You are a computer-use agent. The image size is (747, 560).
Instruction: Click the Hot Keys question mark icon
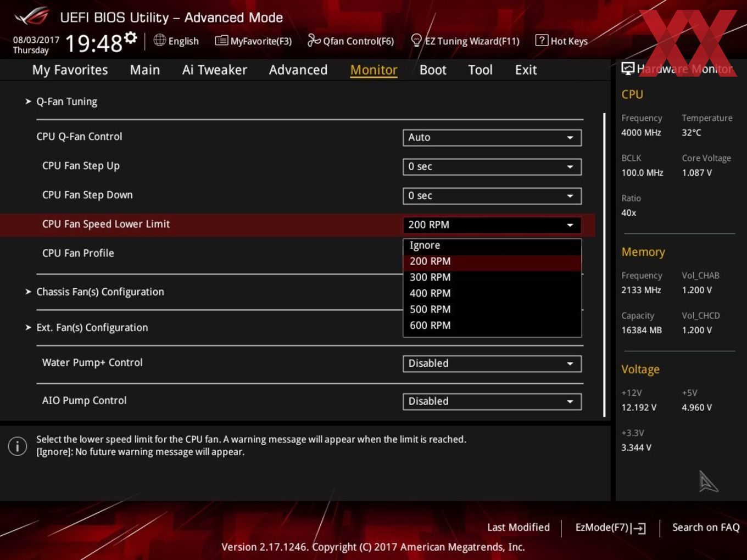pyautogui.click(x=541, y=40)
